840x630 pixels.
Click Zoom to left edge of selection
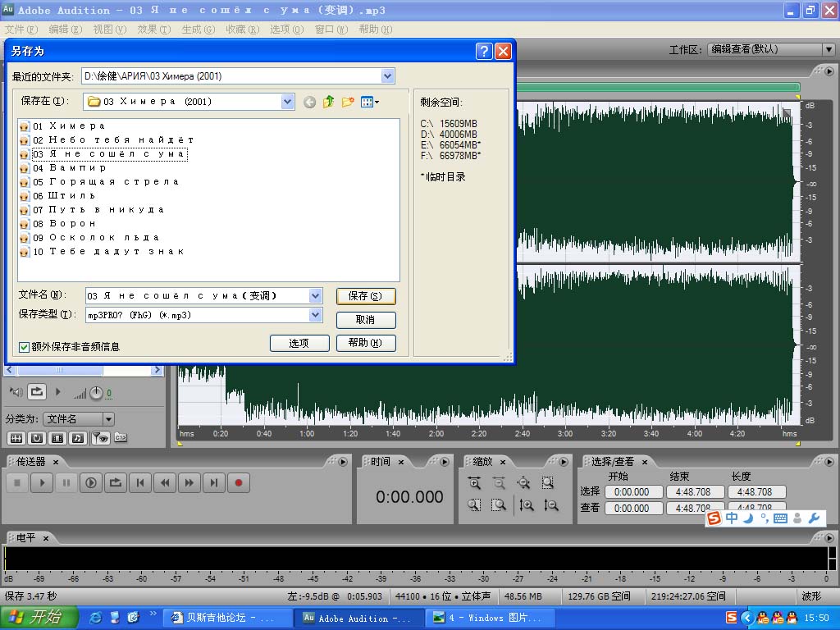[474, 504]
